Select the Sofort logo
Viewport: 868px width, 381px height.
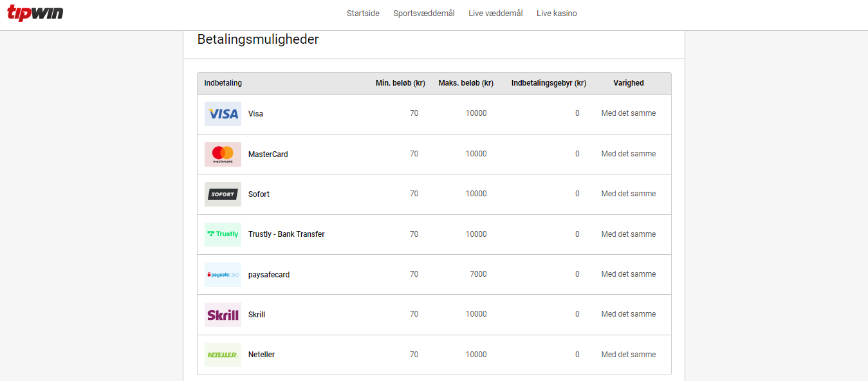coord(223,194)
